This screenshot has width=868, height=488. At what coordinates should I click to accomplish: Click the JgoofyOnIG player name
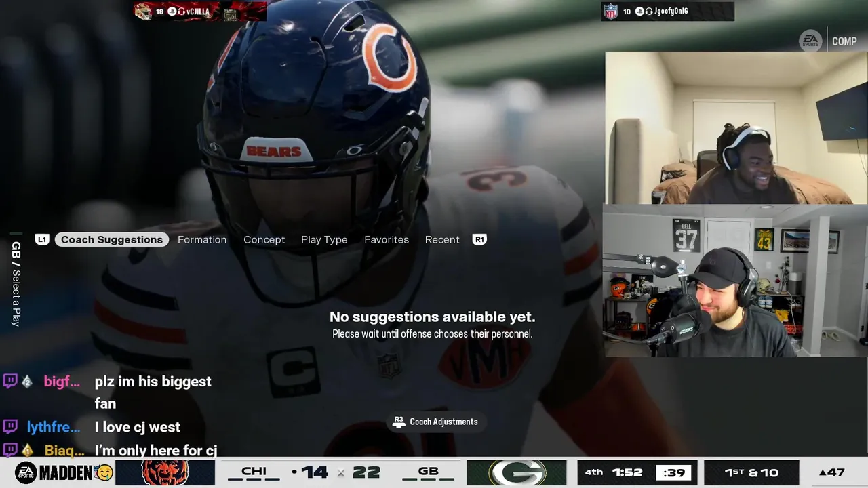point(673,12)
